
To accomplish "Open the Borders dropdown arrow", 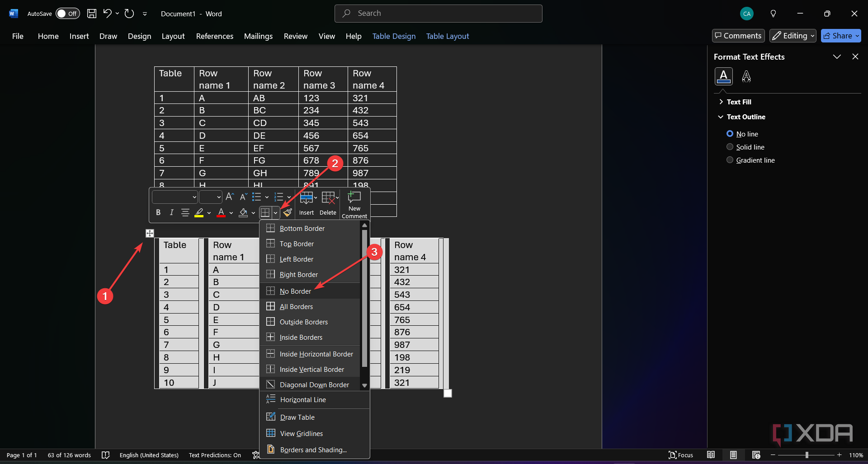I will point(275,213).
